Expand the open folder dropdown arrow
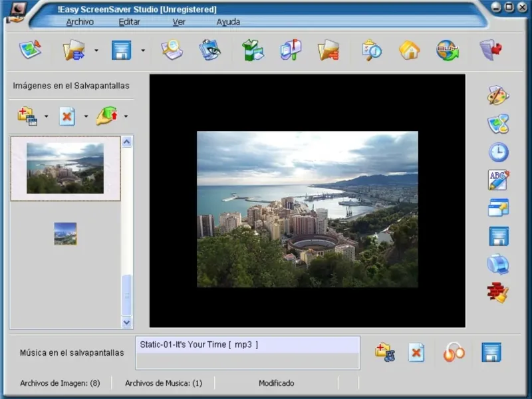 [x=96, y=51]
